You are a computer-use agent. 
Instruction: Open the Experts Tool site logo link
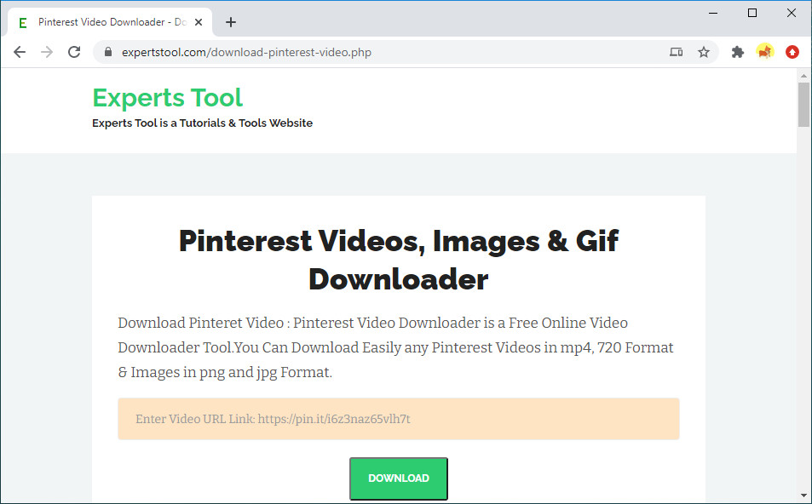pos(167,97)
